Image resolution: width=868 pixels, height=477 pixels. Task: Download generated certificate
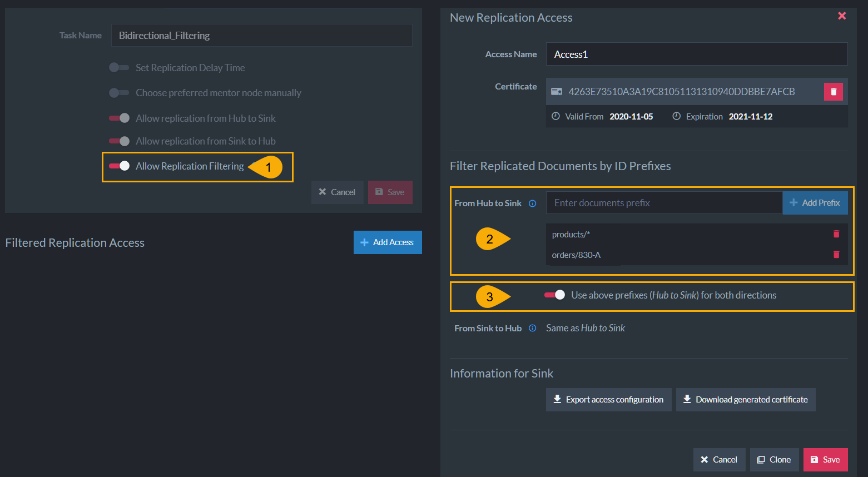click(746, 400)
